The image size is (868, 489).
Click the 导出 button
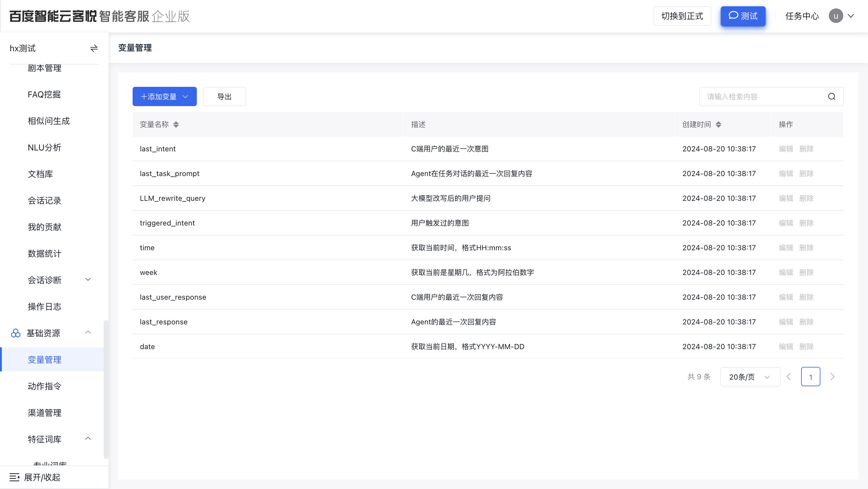[225, 97]
